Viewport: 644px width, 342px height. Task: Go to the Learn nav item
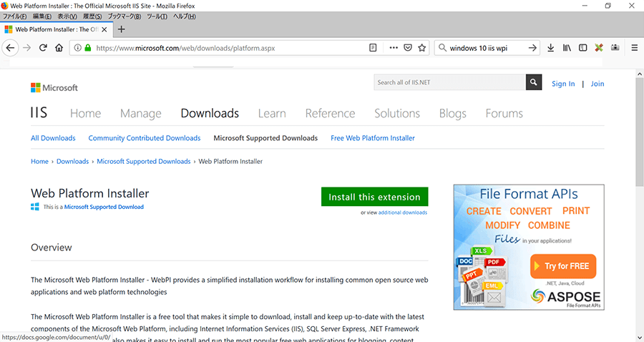[x=272, y=113]
